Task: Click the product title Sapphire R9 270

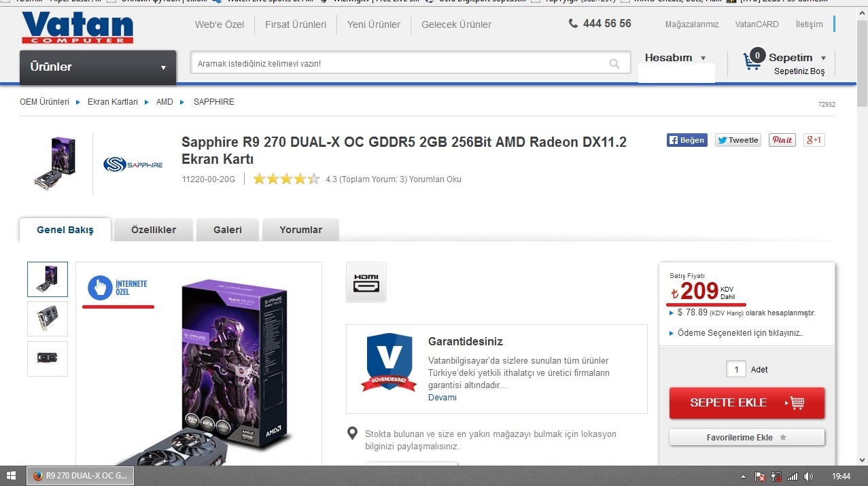Action: coord(404,151)
